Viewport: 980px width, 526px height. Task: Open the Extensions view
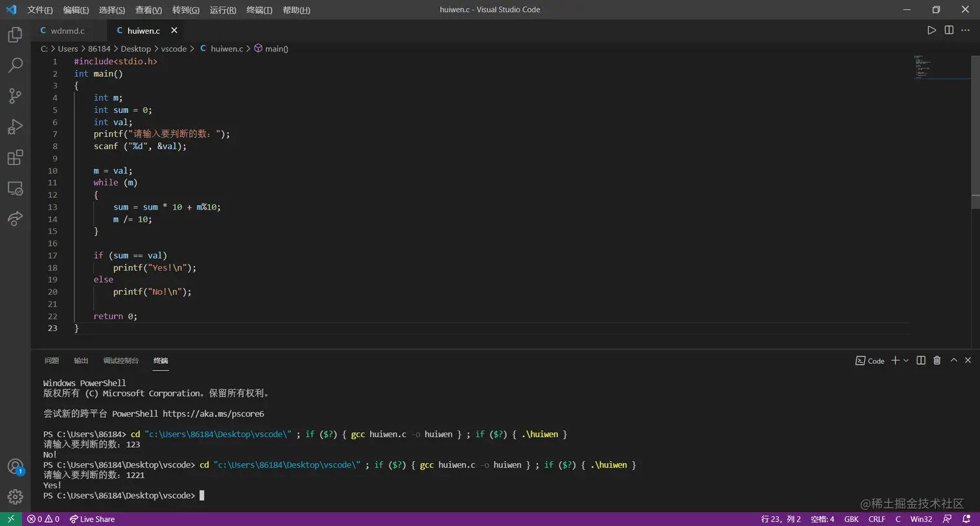tap(15, 158)
